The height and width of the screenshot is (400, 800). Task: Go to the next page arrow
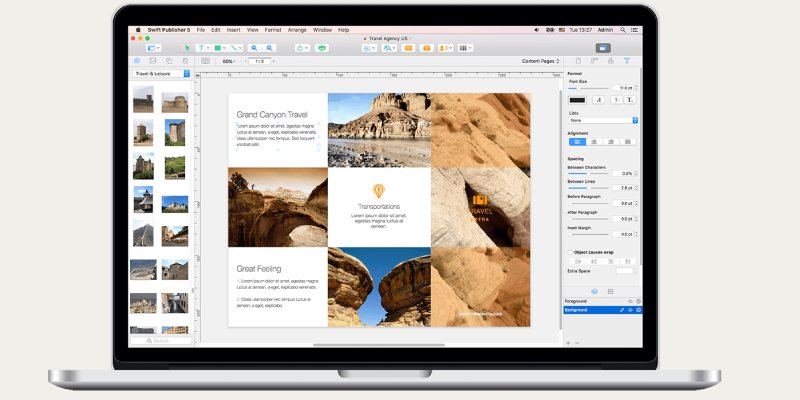pos(274,61)
